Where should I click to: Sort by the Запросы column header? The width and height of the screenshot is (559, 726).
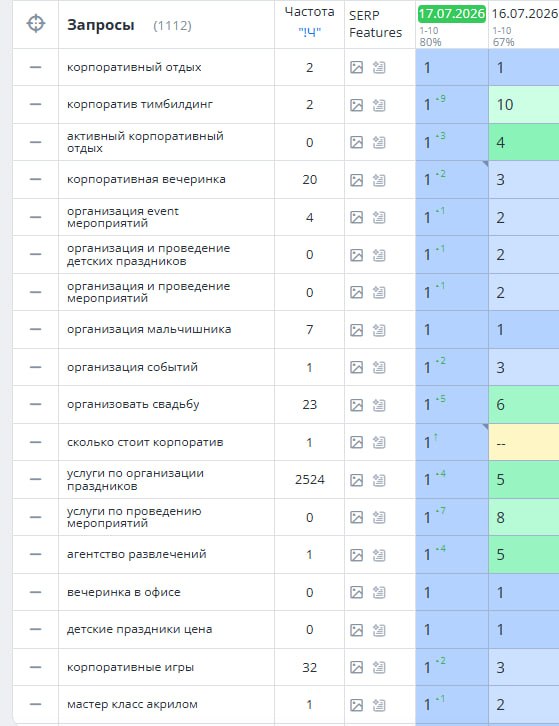[x=101, y=25]
